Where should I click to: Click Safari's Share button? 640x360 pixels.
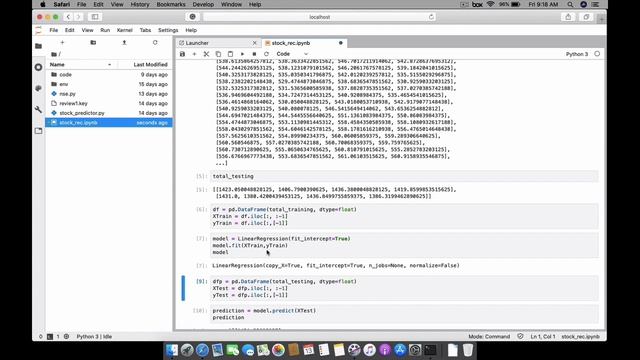[568, 17]
